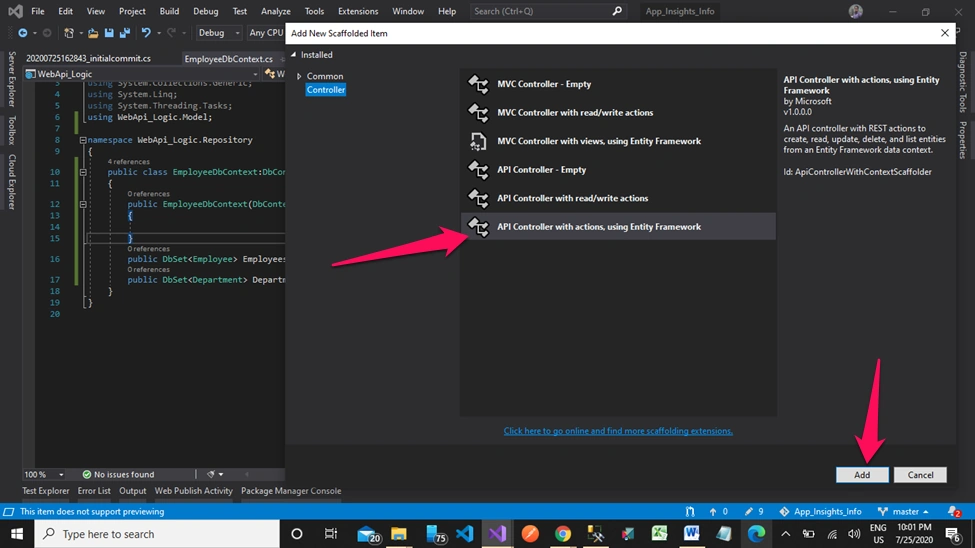The width and height of the screenshot is (975, 548).
Task: Collapse the EmployeeDbContext class block
Action: point(83,172)
